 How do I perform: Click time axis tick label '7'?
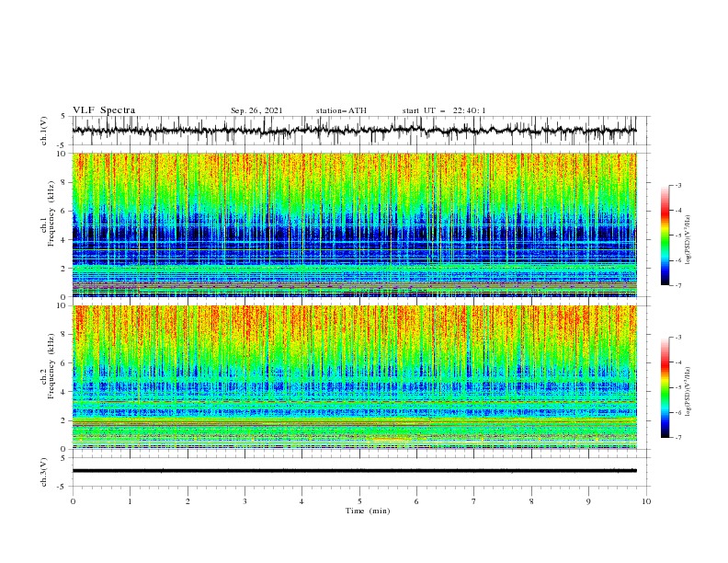(474, 501)
